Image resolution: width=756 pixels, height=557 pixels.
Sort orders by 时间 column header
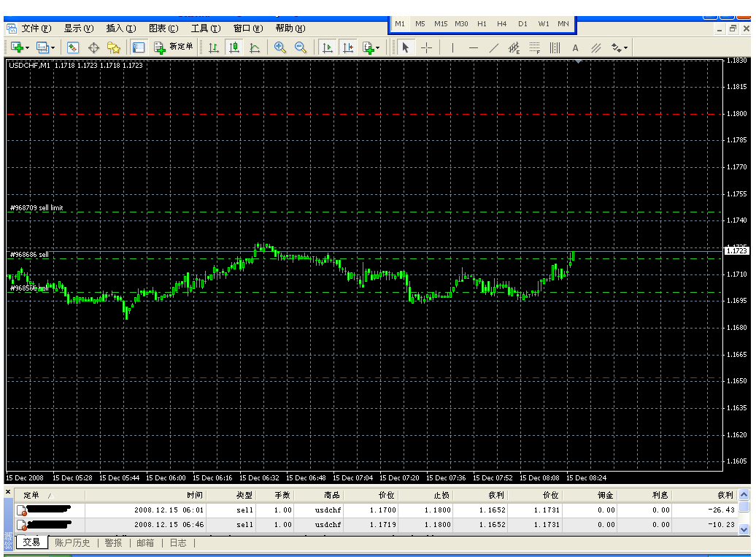point(194,495)
